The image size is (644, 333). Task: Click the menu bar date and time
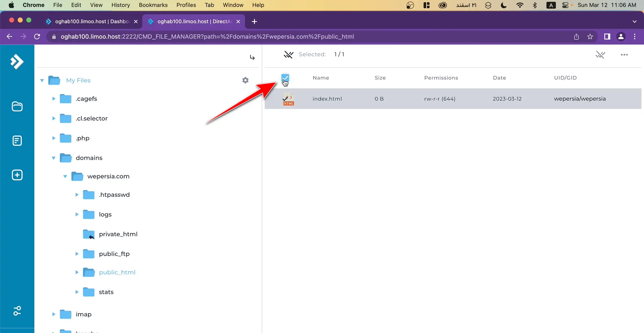pos(607,5)
